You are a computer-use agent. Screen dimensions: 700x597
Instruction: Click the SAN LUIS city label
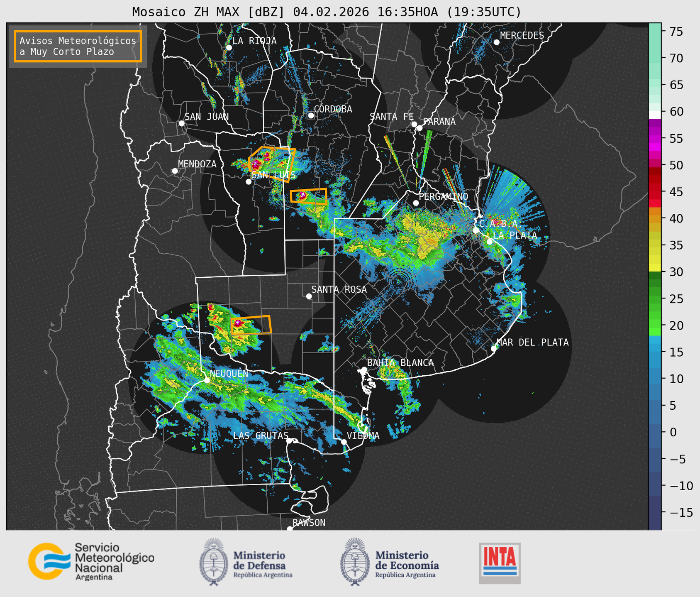[x=274, y=175]
